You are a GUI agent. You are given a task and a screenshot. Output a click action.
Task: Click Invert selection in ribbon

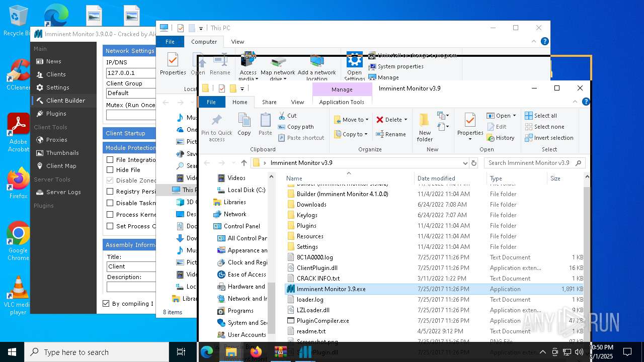[549, 138]
